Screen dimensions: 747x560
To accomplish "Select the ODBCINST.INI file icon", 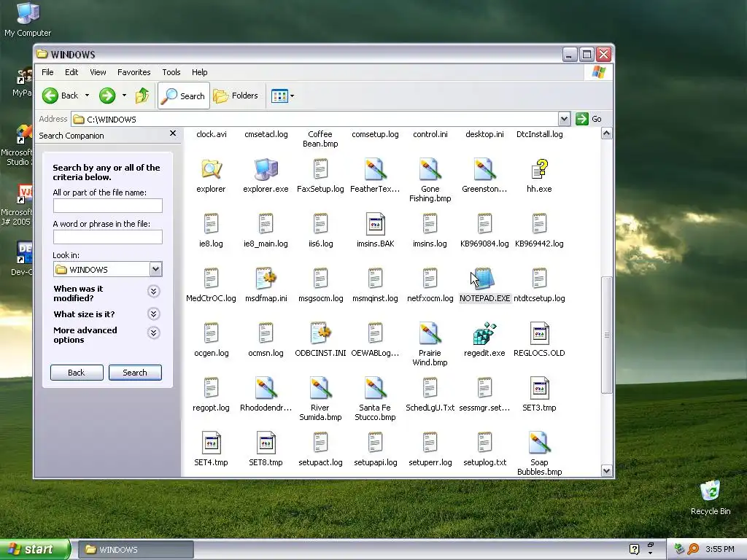I will [x=320, y=333].
